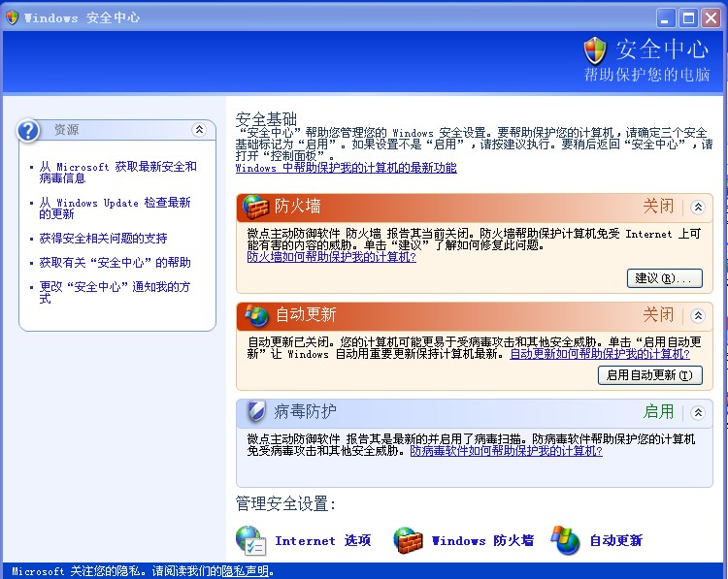Click the blue question mark help icon

[x=28, y=130]
